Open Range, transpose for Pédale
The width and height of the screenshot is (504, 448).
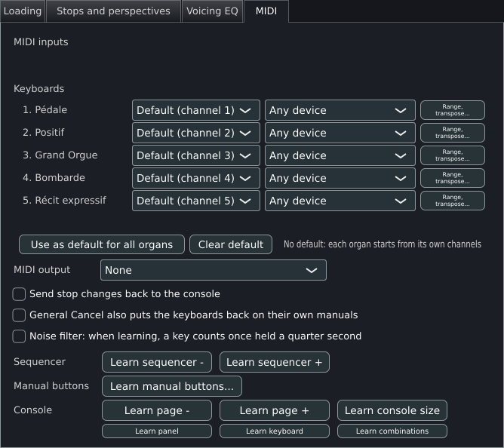point(453,110)
